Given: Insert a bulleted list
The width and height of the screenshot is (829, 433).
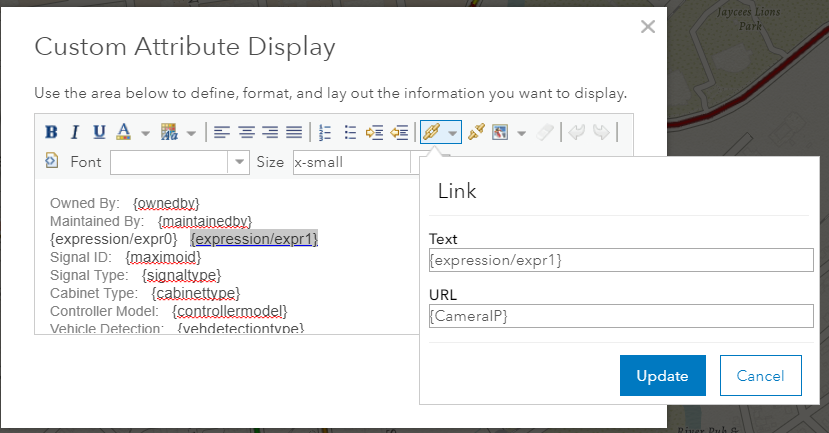Looking at the screenshot, I should coord(350,132).
